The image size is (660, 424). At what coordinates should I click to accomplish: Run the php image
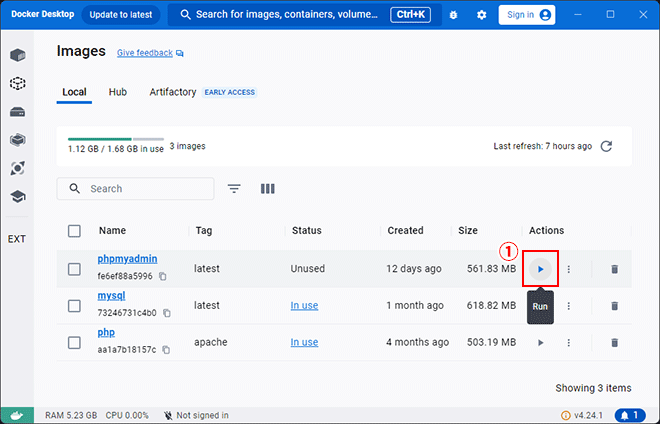(x=540, y=343)
